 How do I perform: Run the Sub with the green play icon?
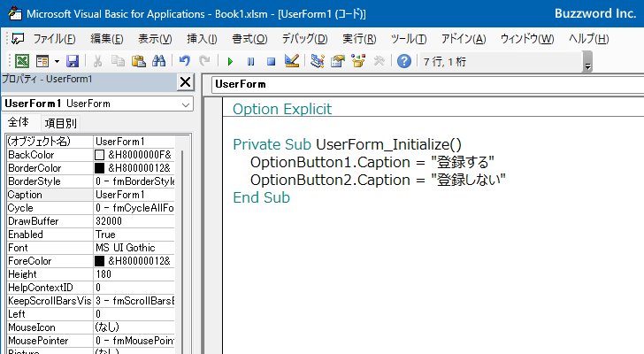coord(230,62)
